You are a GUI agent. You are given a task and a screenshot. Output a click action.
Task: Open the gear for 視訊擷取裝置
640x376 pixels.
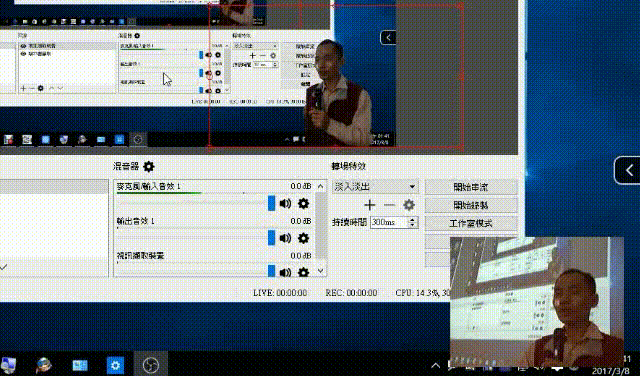click(x=303, y=272)
